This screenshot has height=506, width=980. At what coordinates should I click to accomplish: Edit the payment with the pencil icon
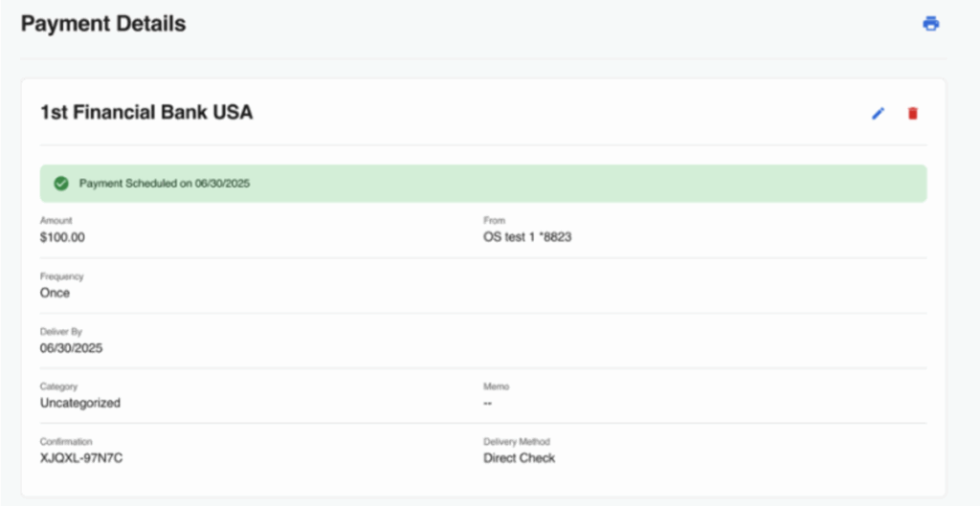click(x=879, y=113)
